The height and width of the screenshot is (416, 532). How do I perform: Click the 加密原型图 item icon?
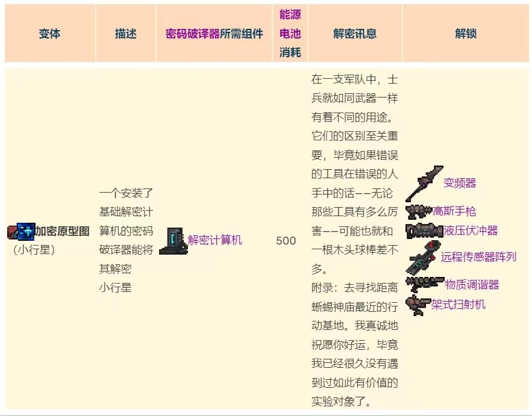21,232
